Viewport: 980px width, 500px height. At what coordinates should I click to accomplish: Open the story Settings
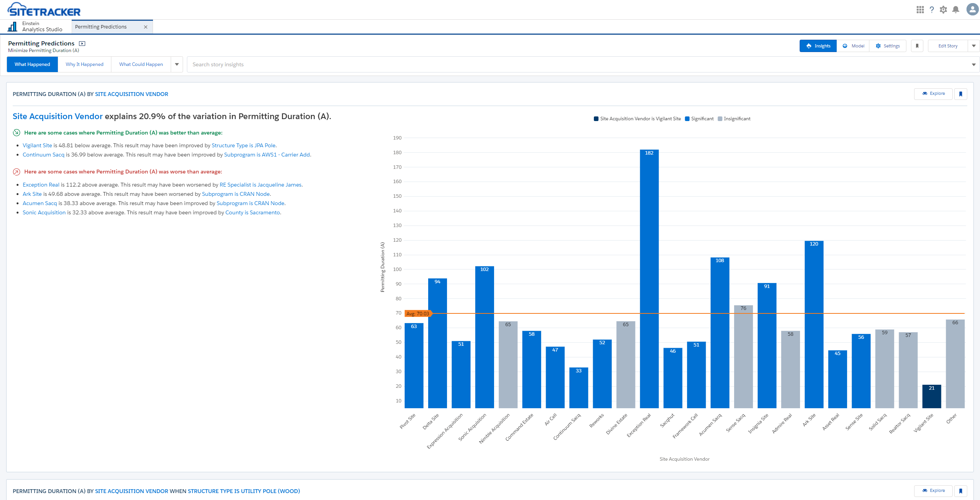[x=888, y=46]
